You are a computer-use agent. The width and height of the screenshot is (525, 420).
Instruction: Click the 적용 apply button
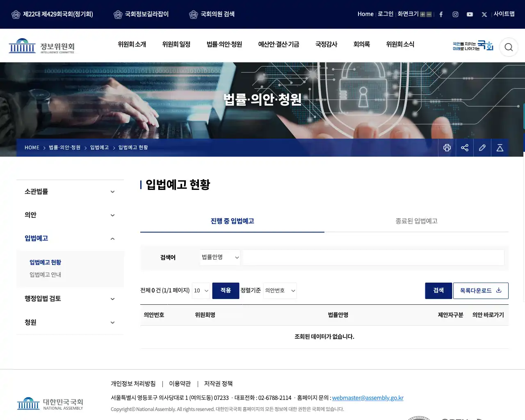(226, 291)
